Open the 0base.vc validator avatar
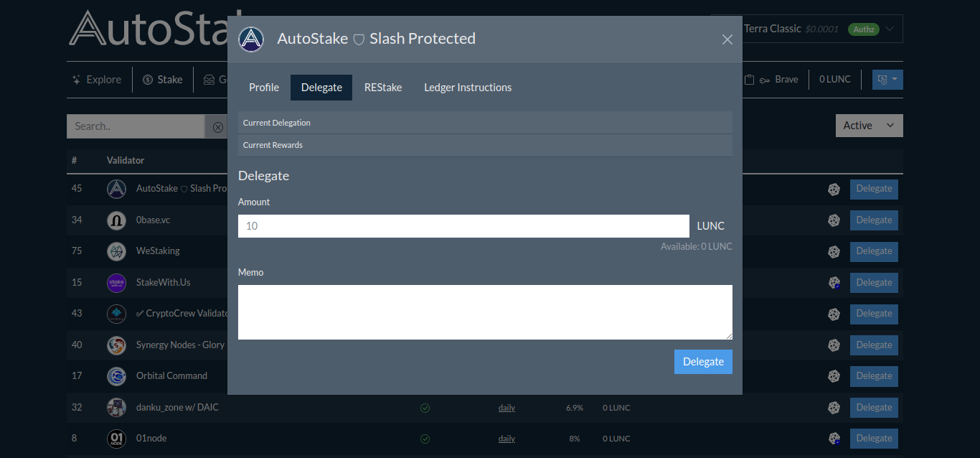Viewport: 980px width, 458px height. click(116, 220)
